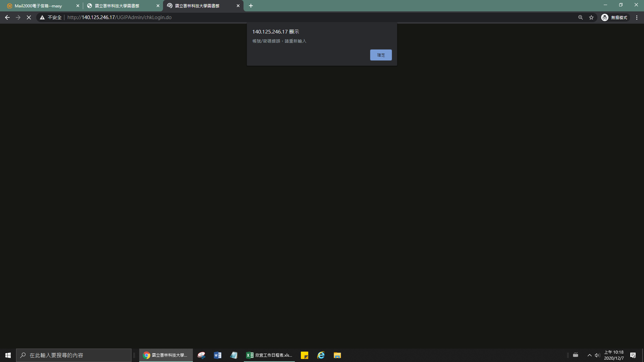
Task: Click the 不安全 site security warning
Action: [x=51, y=17]
